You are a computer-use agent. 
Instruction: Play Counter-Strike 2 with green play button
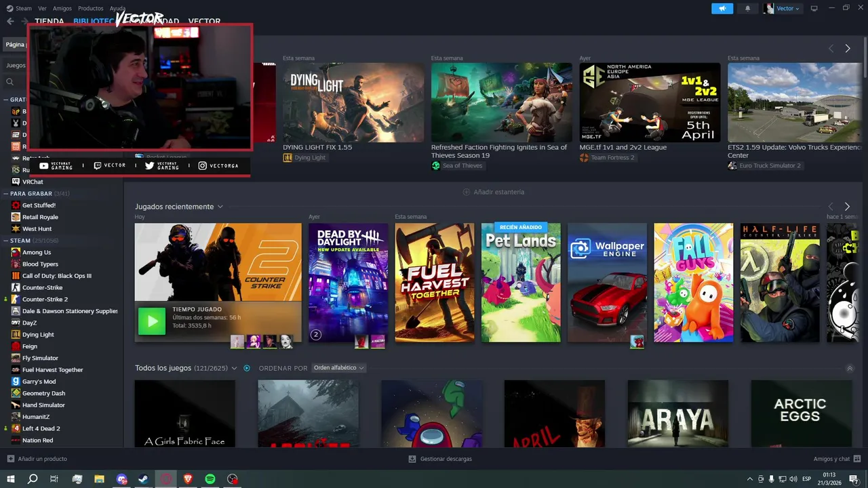point(152,321)
